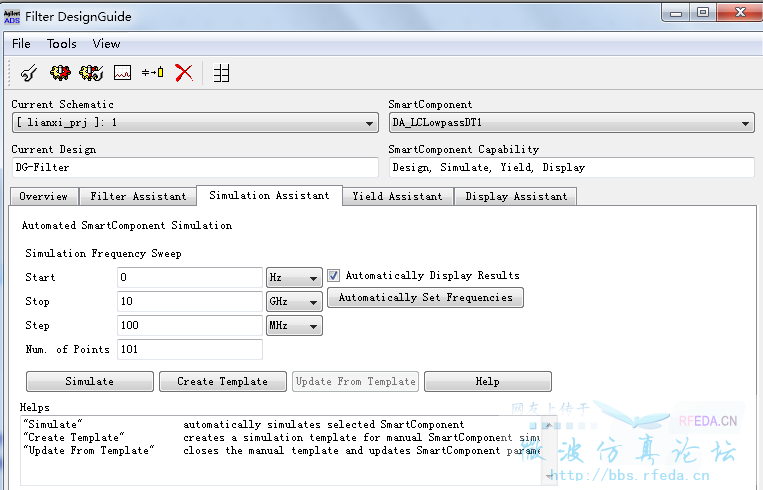Click the "Create Template" help text line
This screenshot has height=490, width=763.
pos(282,437)
